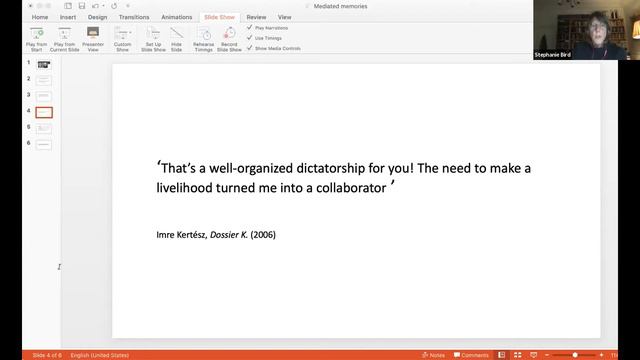
Task: Select slide 1 thumbnail
Action: (x=44, y=64)
